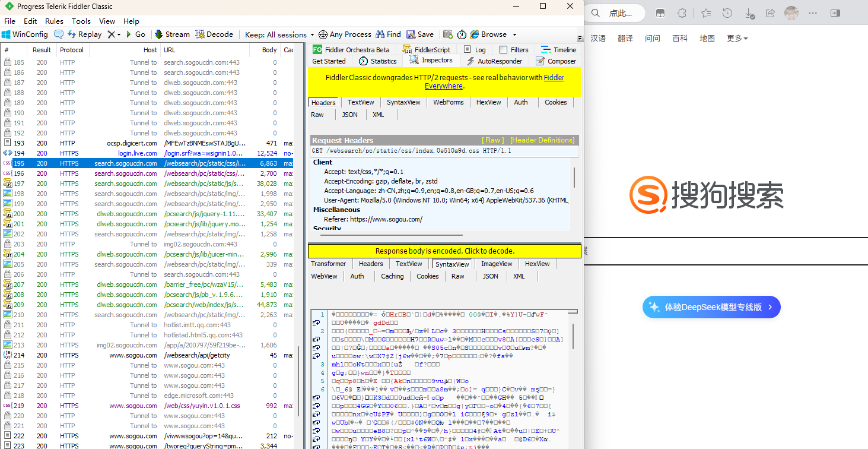The image size is (868, 449).
Task: Click the [Raw] header link
Action: [x=493, y=140]
